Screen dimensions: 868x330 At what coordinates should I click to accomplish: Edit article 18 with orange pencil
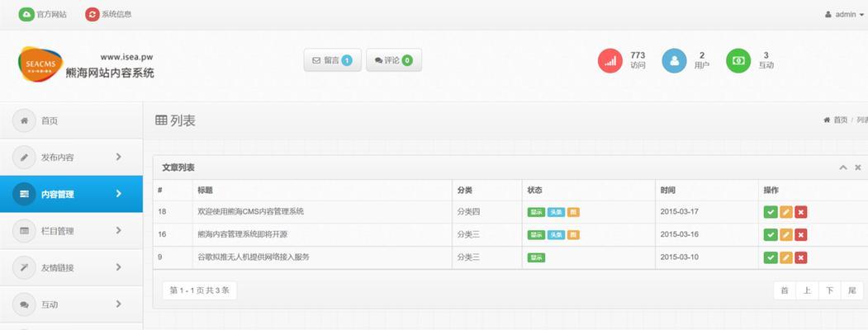[785, 212]
